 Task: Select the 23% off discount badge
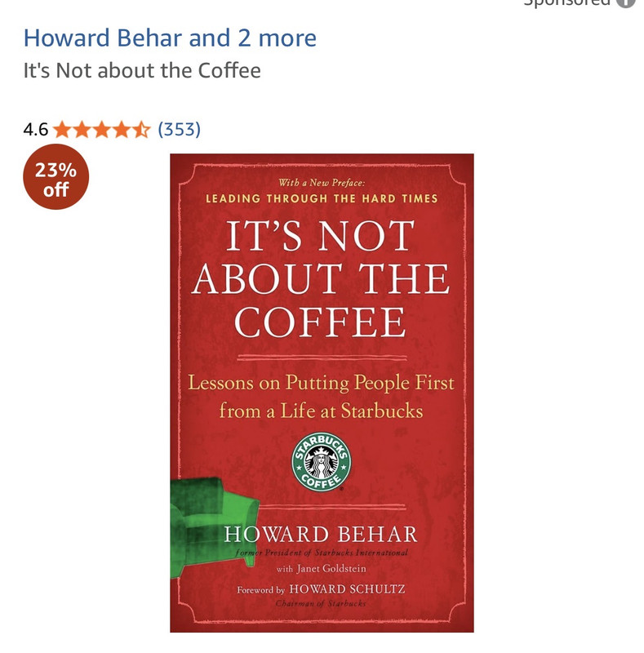(x=56, y=176)
